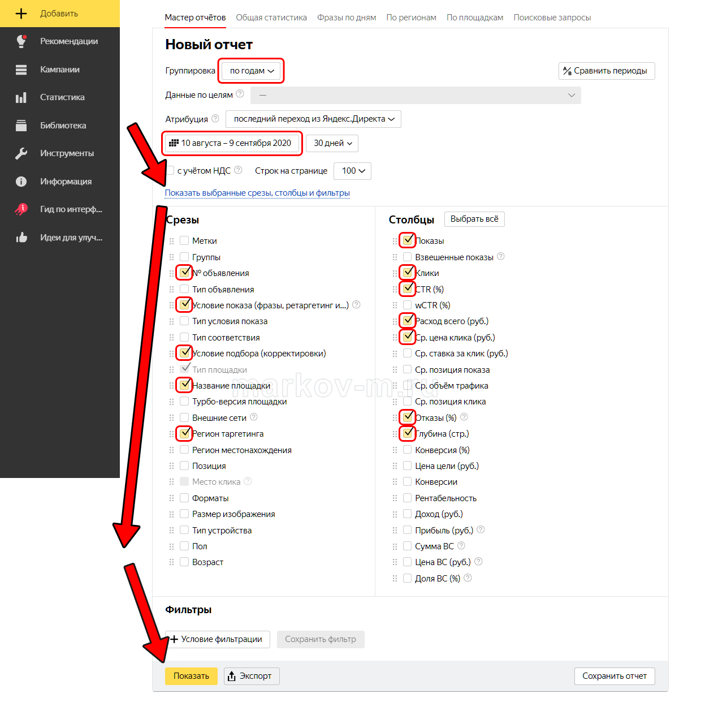Click the plus icon beside Добавить
701x728 pixels.
coord(21,14)
